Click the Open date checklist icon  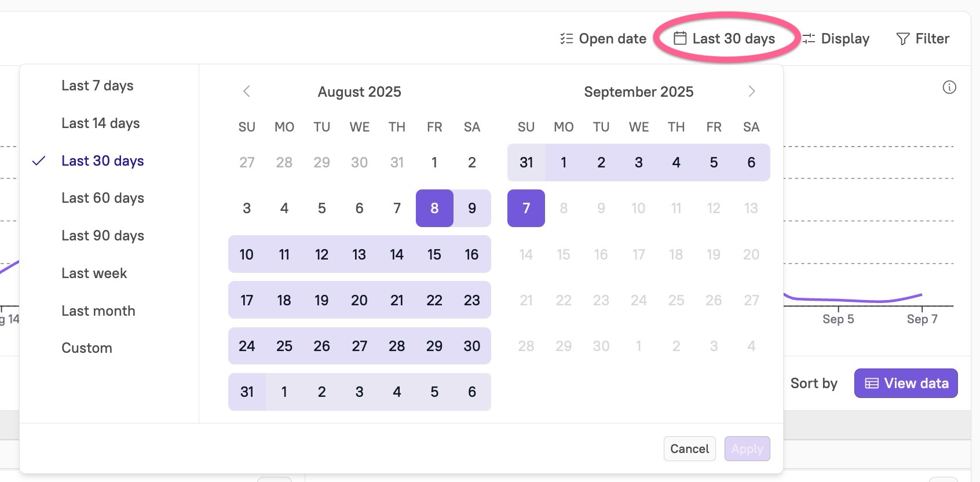[566, 38]
